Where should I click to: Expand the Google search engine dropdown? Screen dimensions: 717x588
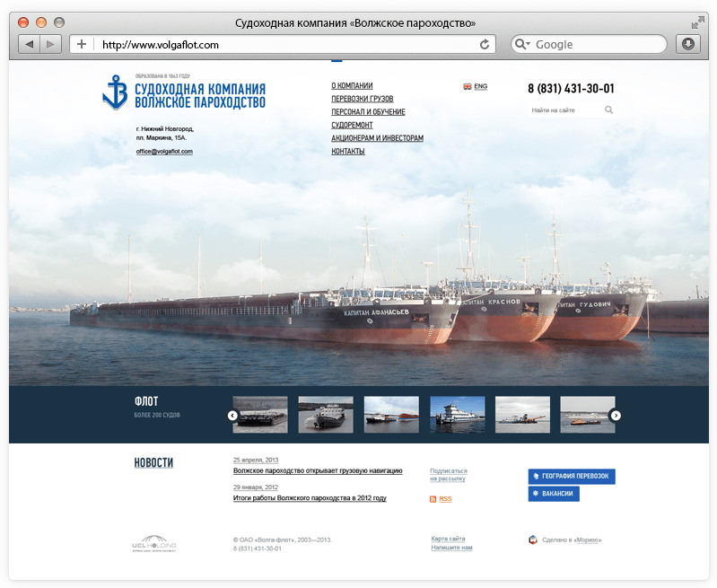(523, 44)
